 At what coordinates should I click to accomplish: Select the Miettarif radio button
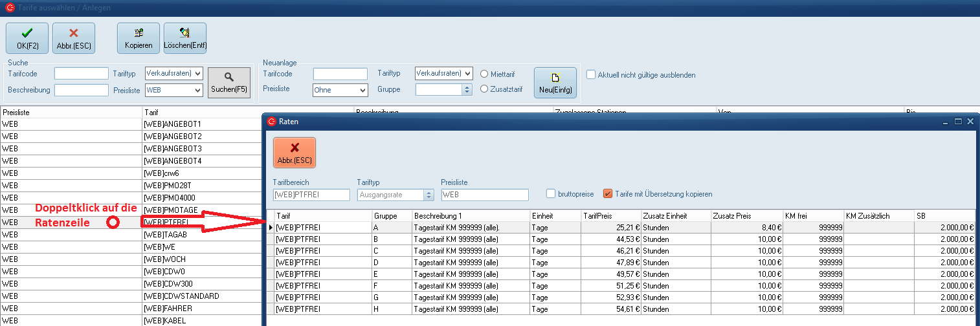(x=484, y=74)
